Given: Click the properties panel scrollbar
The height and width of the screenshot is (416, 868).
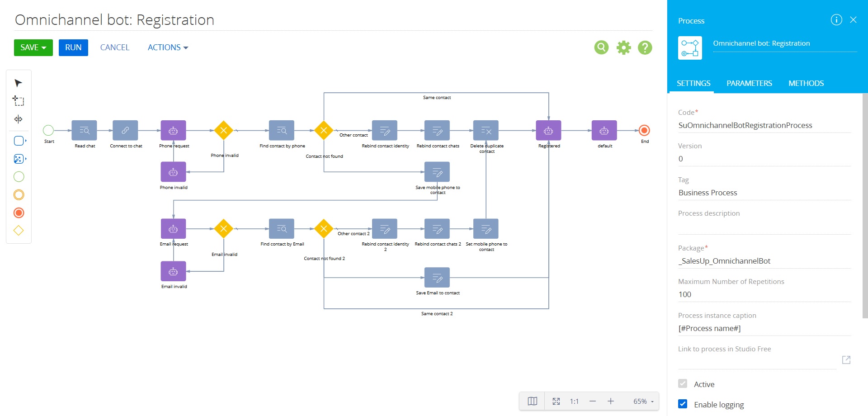Looking at the screenshot, I should click(865, 206).
